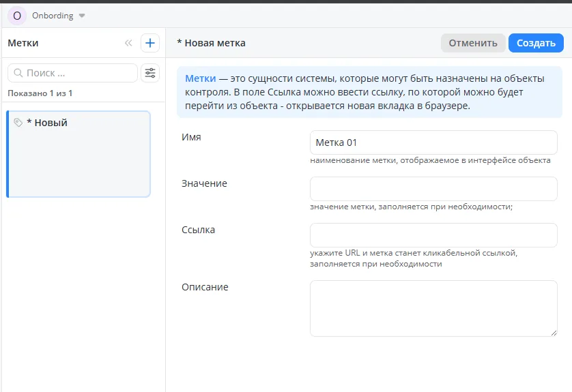The height and width of the screenshot is (392, 572).
Task: Follow the blue Метки link in the hint
Action: tap(201, 78)
